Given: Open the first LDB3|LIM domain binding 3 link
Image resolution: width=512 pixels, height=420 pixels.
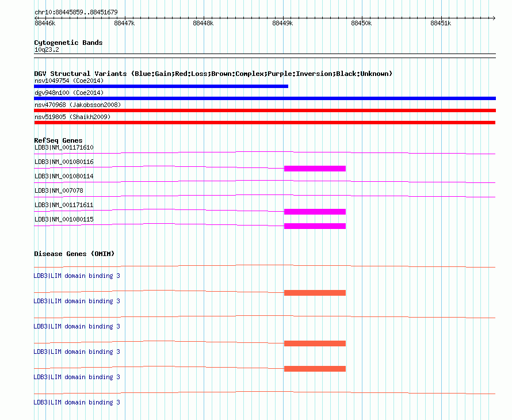Looking at the screenshot, I should [77, 276].
